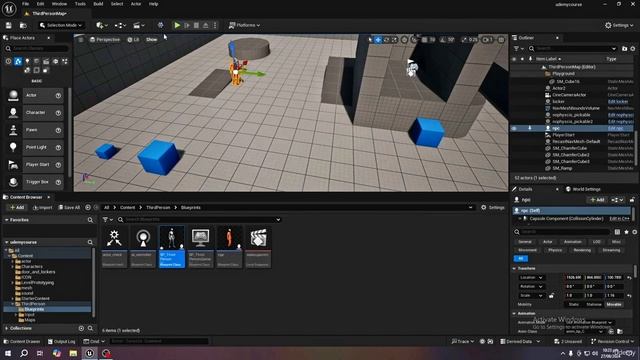
Task: Toggle the scale lock icon in Transform
Action: click(551, 296)
